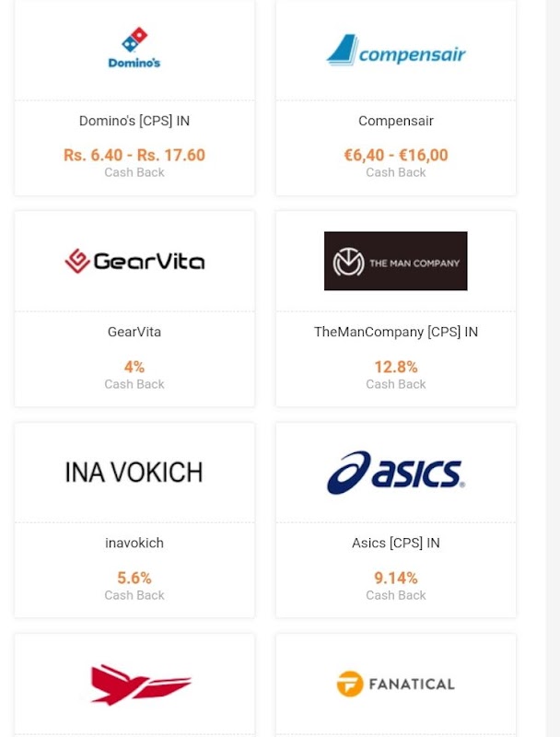Viewport: 560px width, 737px height.
Task: Click Rs. 6.40 - Rs. 17.60 cashback amount
Action: coord(134,155)
